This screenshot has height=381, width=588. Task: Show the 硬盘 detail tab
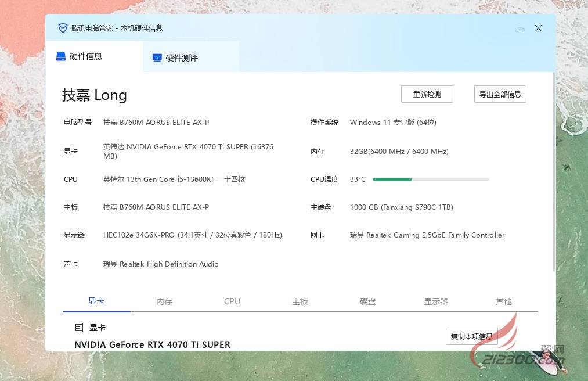point(368,301)
